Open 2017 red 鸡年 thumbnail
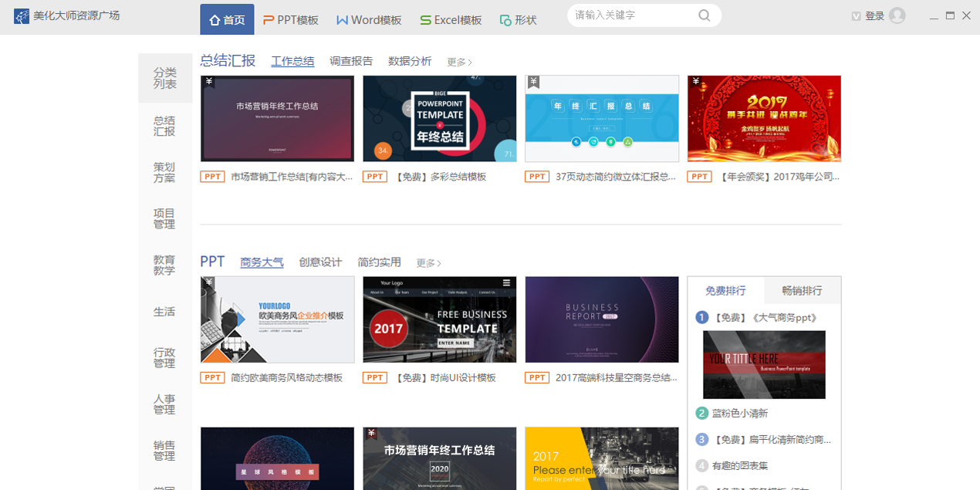The image size is (980, 490). pos(764,118)
